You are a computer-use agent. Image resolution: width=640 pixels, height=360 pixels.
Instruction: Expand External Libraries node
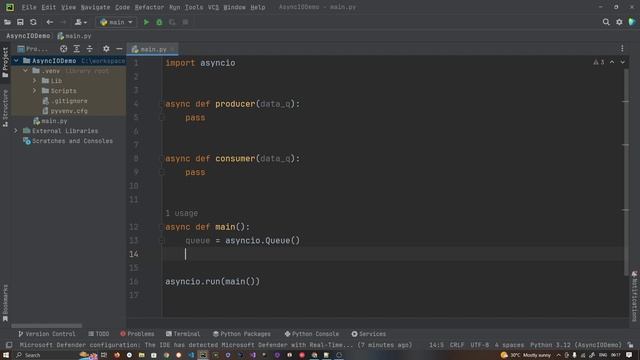click(x=16, y=131)
